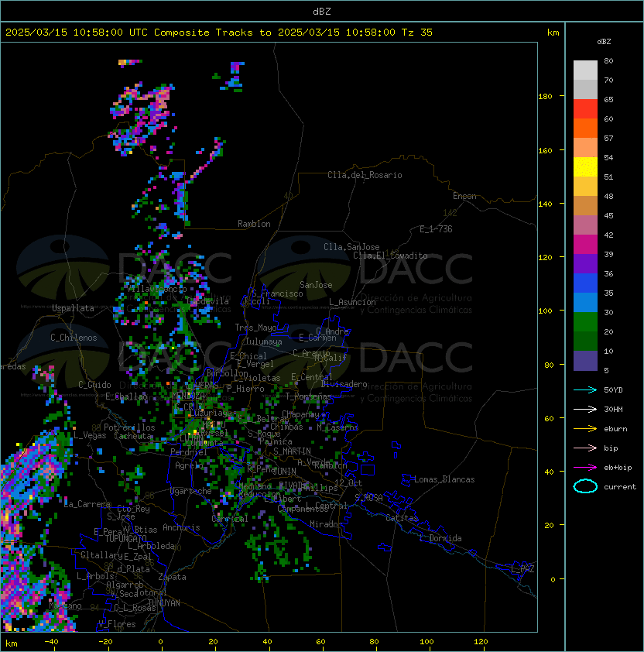Image resolution: width=644 pixels, height=652 pixels.
Task: Click the Divisadero map label
Action: pos(344,384)
